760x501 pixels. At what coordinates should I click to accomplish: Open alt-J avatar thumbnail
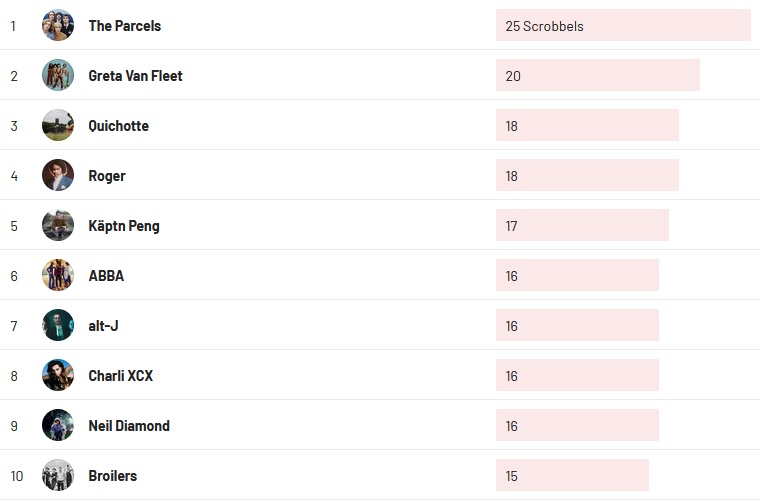[58, 325]
